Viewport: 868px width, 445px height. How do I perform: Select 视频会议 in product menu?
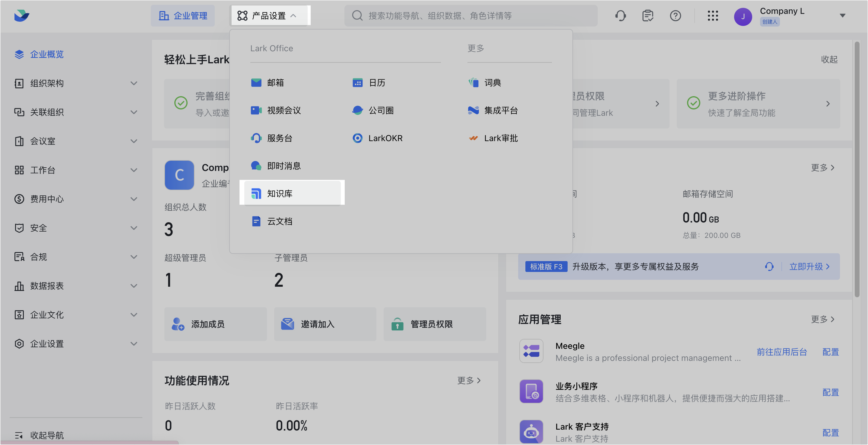[x=276, y=110]
